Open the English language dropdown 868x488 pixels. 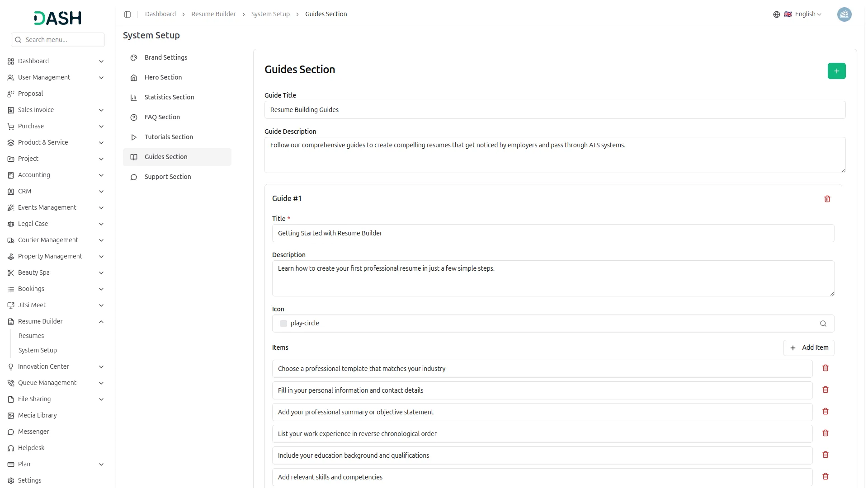pos(805,14)
